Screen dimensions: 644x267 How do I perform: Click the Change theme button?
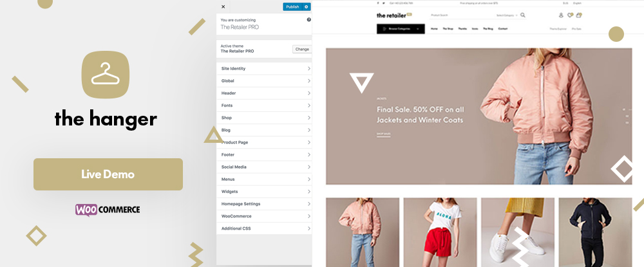302,49
